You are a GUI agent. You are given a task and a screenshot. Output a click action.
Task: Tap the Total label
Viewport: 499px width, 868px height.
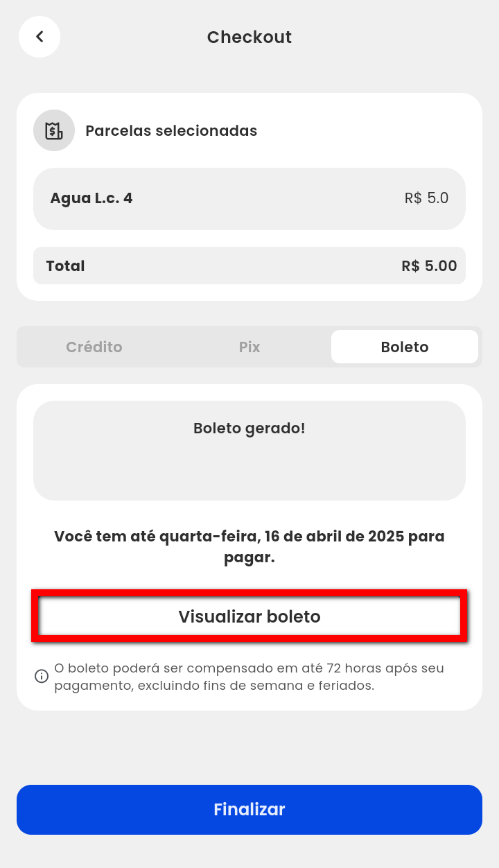click(x=65, y=266)
